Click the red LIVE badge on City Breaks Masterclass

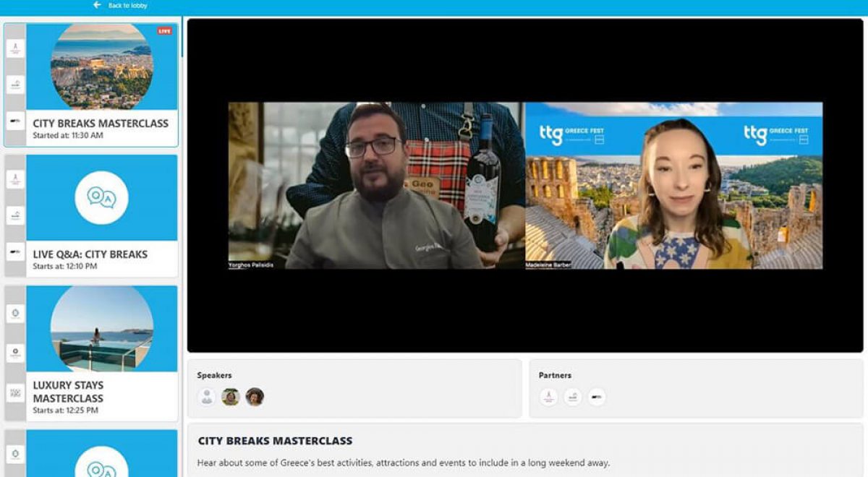(x=165, y=31)
